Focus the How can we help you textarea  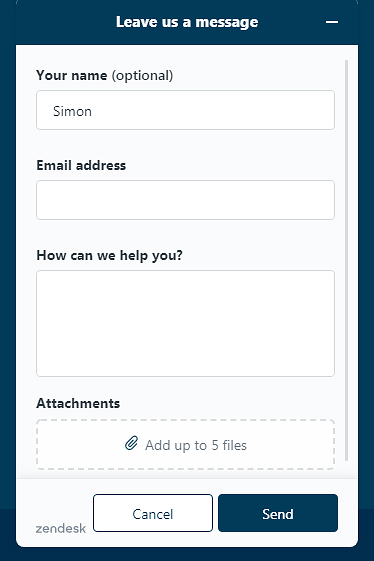click(185, 323)
